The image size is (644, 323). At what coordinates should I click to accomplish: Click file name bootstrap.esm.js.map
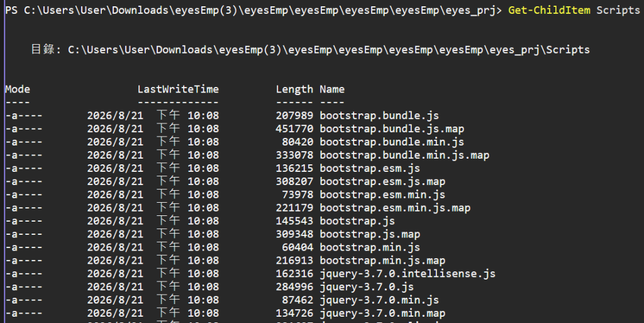click(x=382, y=181)
